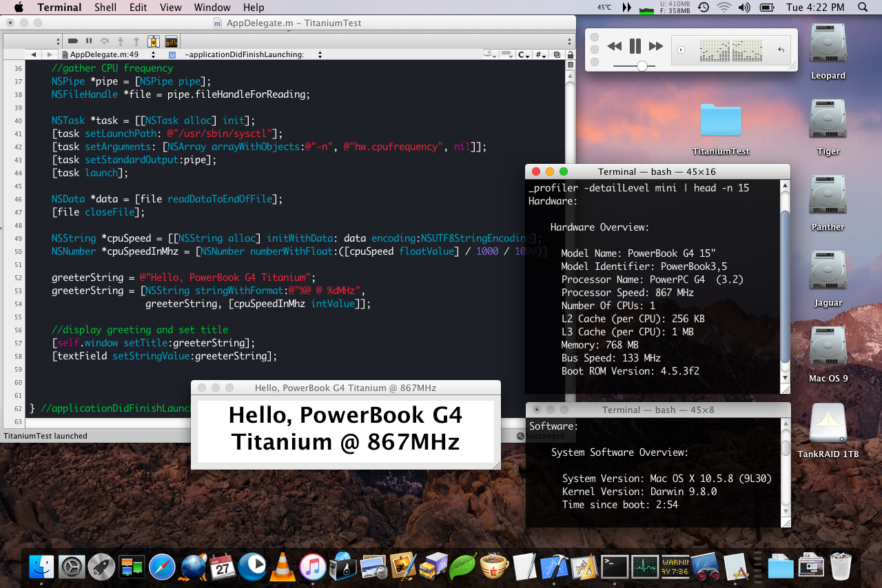Open Launchpad rocket icon in Dock

point(101,566)
